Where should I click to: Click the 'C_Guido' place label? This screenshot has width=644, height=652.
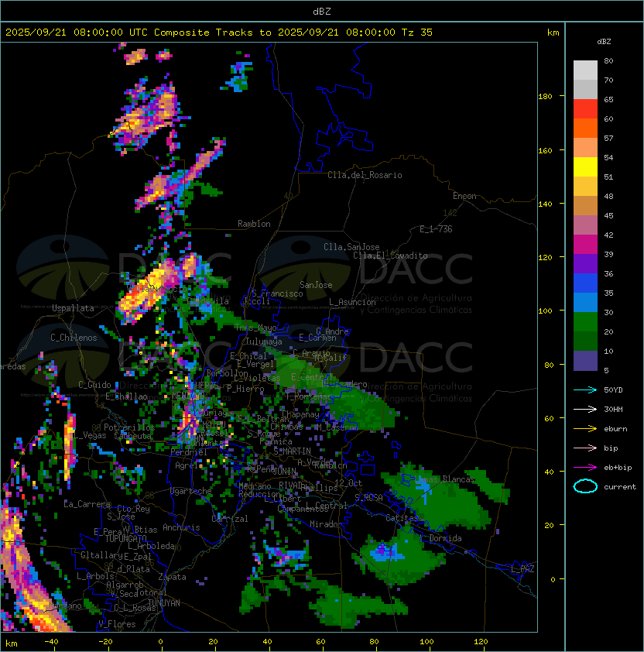tap(94, 385)
